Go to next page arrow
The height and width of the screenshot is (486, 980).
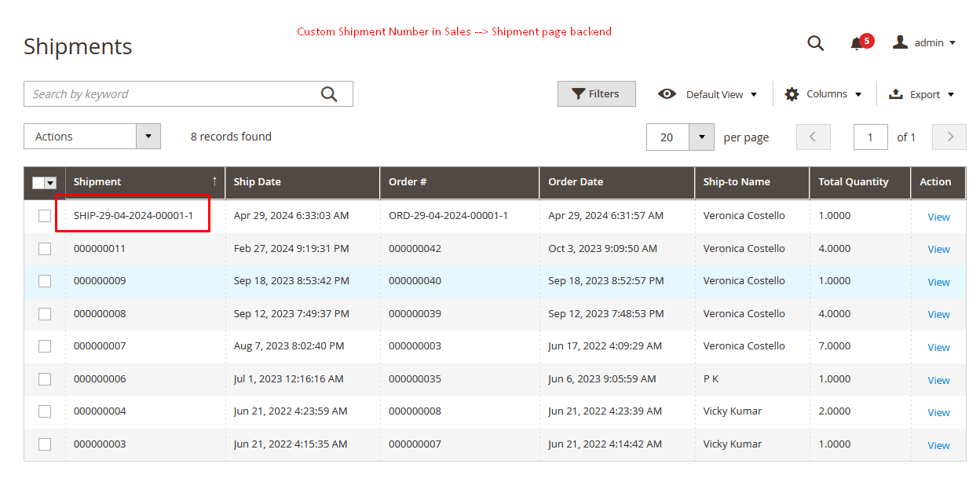point(949,137)
